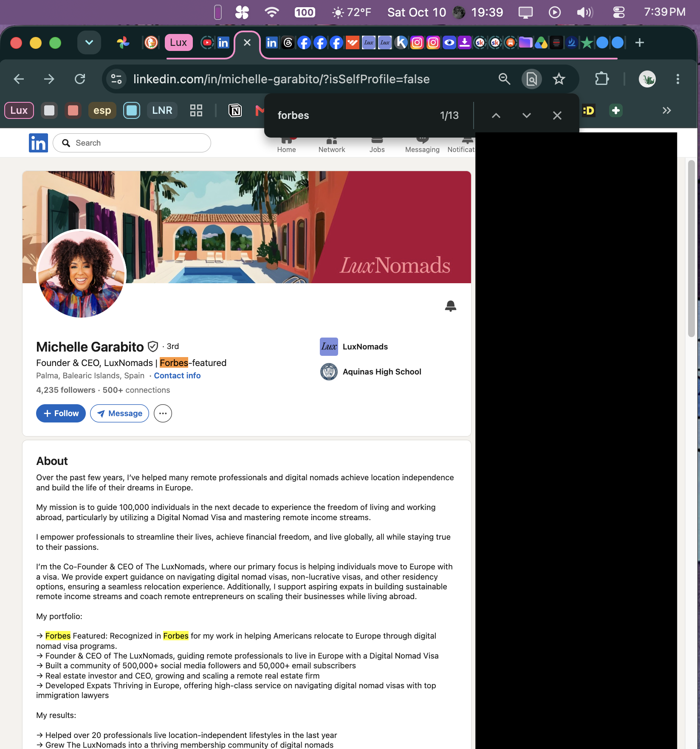The width and height of the screenshot is (700, 749).
Task: Jump to the next forbes match
Action: pyautogui.click(x=526, y=115)
